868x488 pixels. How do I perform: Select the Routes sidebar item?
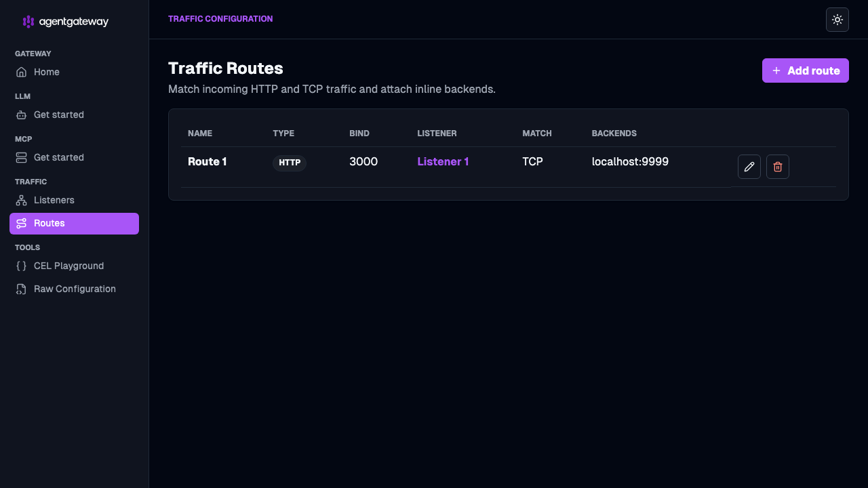[74, 224]
